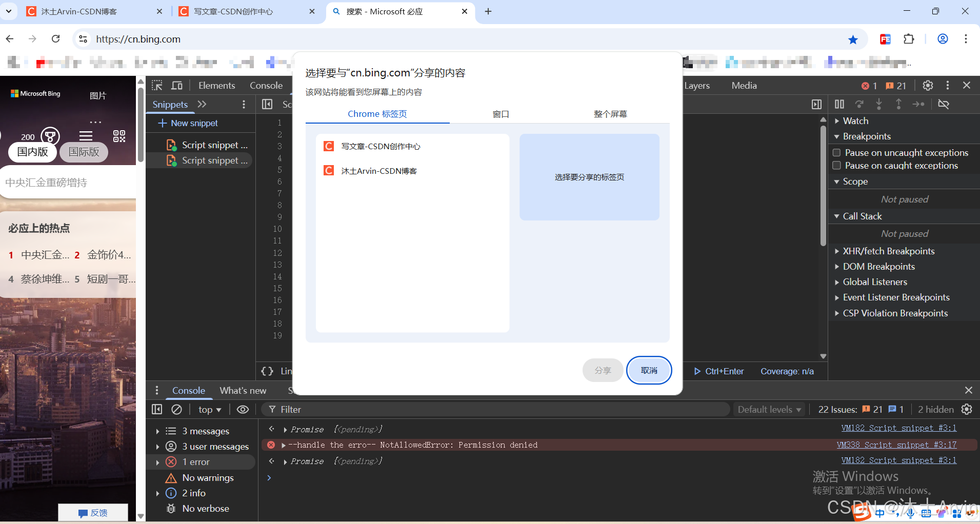Clear the console with the ban icon
This screenshot has height=524, width=980.
176,409
